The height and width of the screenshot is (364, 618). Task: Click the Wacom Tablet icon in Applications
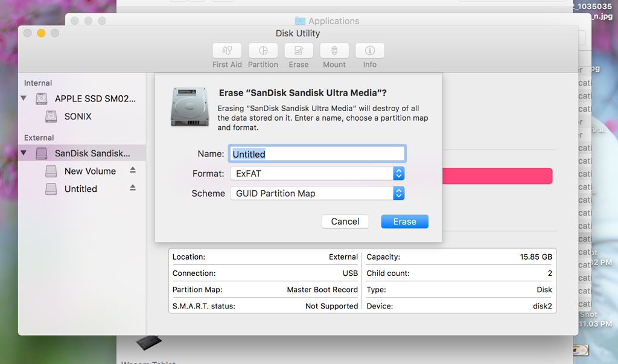(148, 342)
